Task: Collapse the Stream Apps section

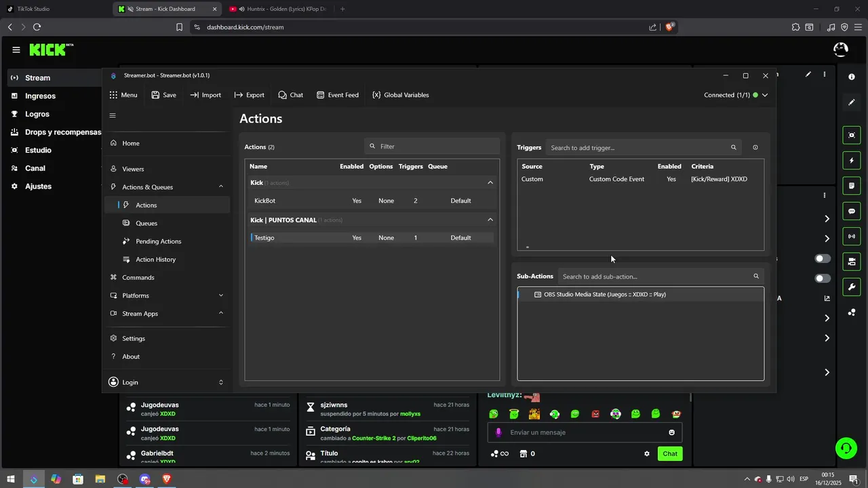Action: pos(221,313)
